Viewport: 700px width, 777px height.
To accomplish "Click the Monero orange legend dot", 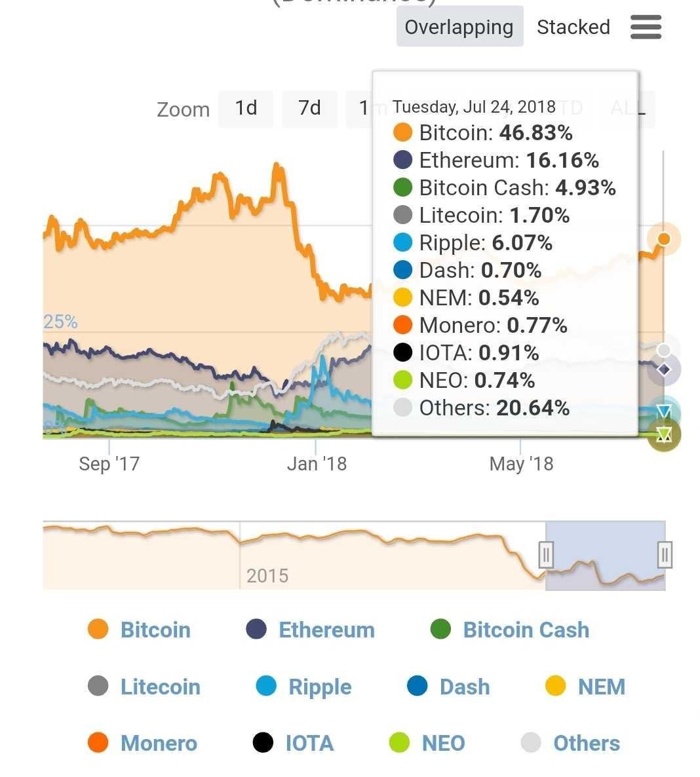I will (x=98, y=743).
